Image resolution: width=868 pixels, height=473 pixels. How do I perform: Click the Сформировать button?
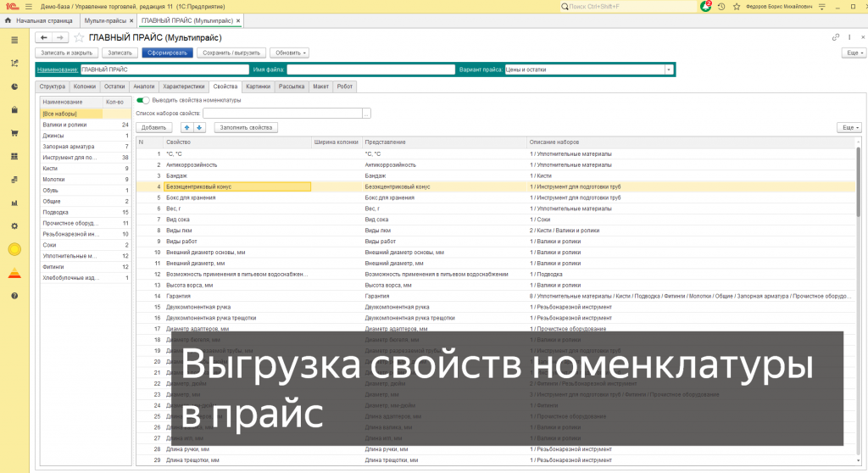point(167,53)
